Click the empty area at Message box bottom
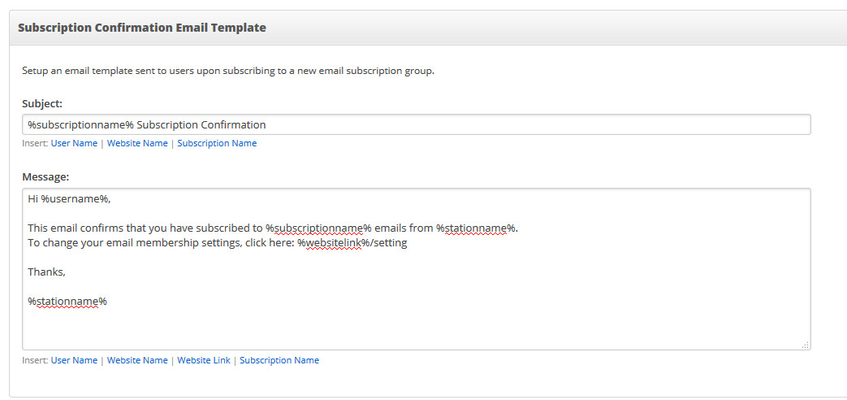 [416, 330]
